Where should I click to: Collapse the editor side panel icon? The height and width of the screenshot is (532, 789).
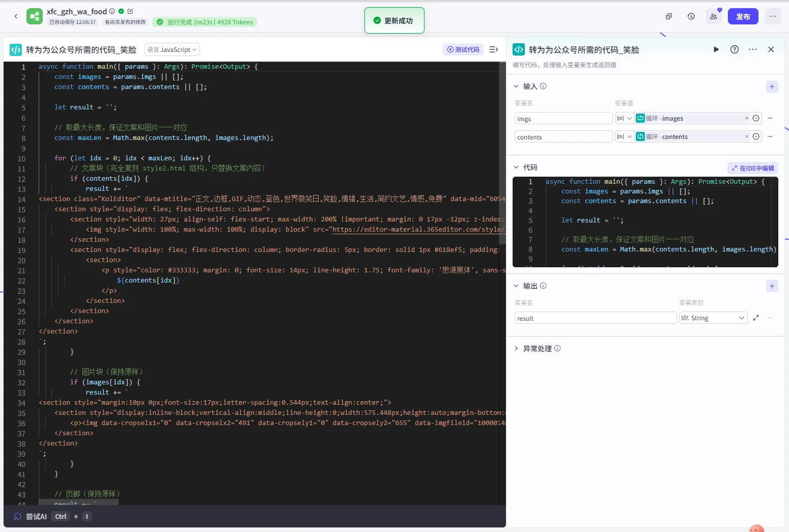click(x=493, y=49)
